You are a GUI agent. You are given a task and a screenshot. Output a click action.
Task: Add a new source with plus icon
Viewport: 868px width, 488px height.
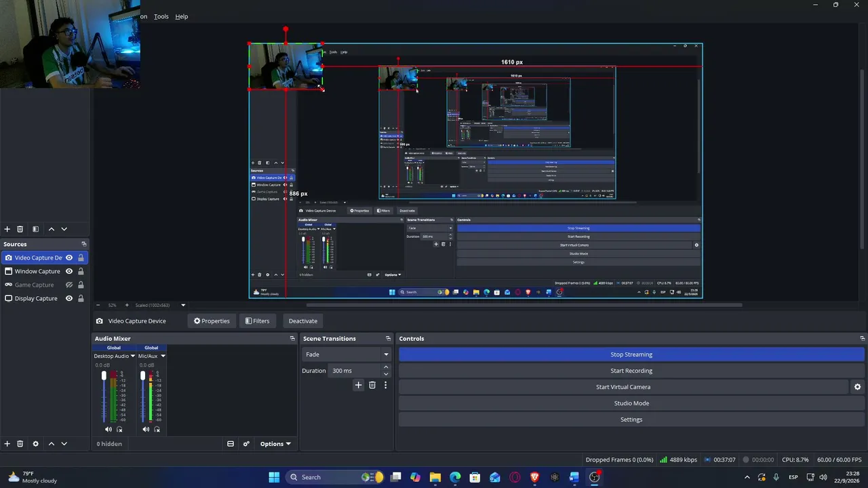(x=7, y=444)
